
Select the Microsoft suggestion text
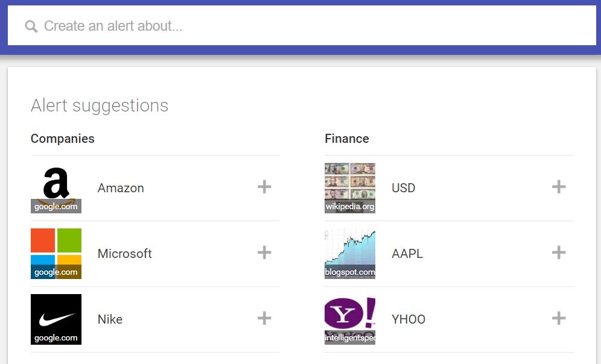click(x=124, y=253)
